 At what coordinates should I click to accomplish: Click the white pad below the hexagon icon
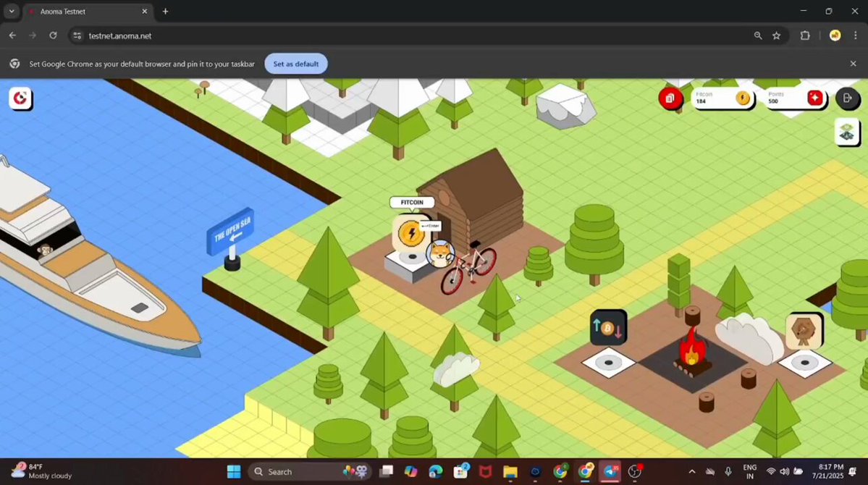(x=806, y=363)
